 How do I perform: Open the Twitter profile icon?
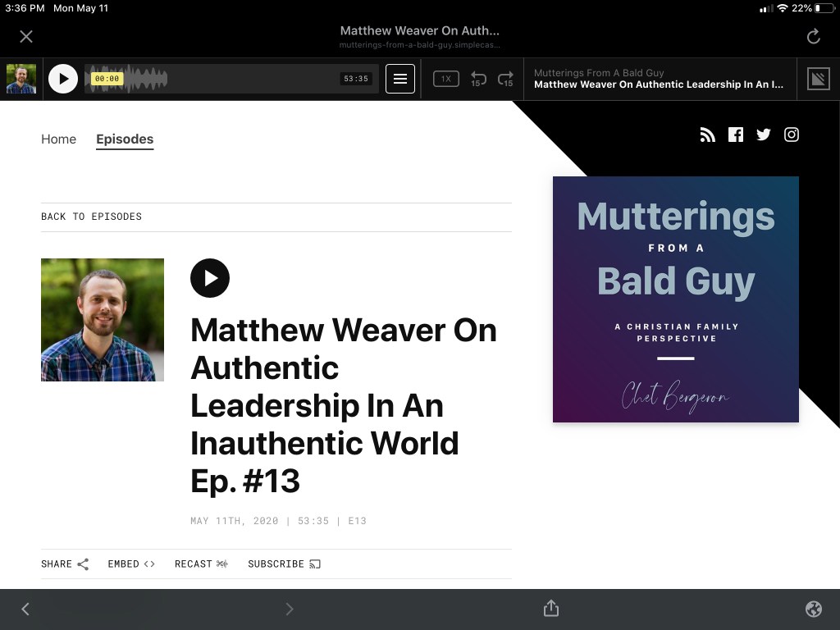[x=764, y=135]
